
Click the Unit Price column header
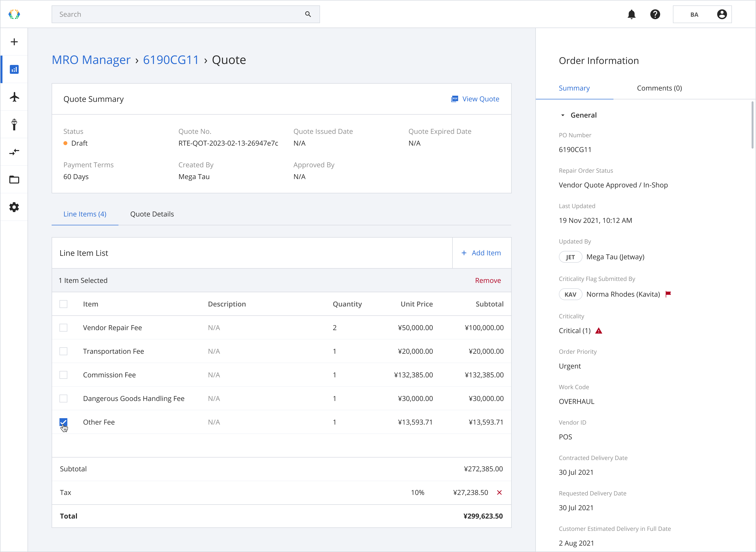pos(417,304)
